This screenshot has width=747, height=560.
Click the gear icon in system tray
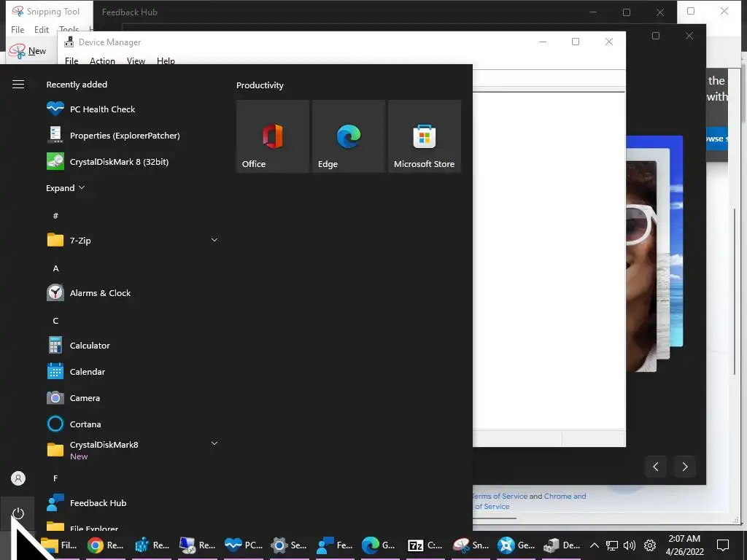point(650,545)
